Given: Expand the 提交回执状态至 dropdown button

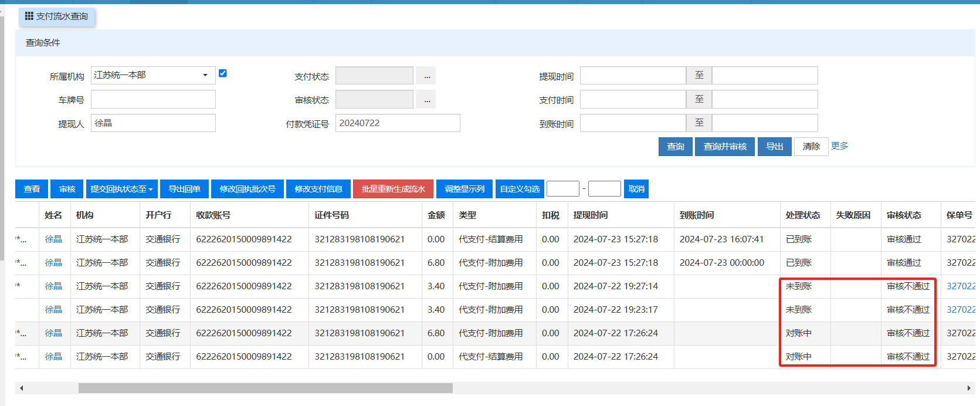Looking at the screenshot, I should tap(121, 189).
